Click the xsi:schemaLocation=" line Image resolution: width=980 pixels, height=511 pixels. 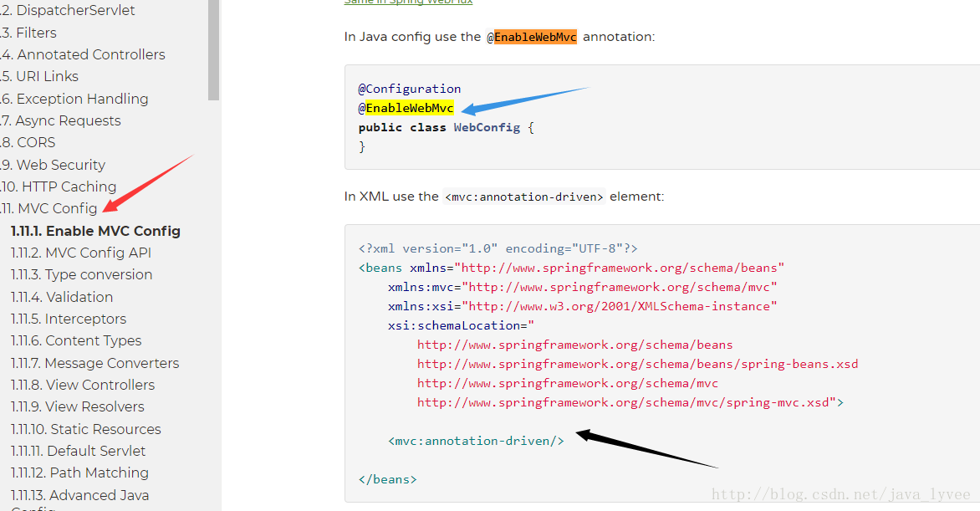point(462,326)
